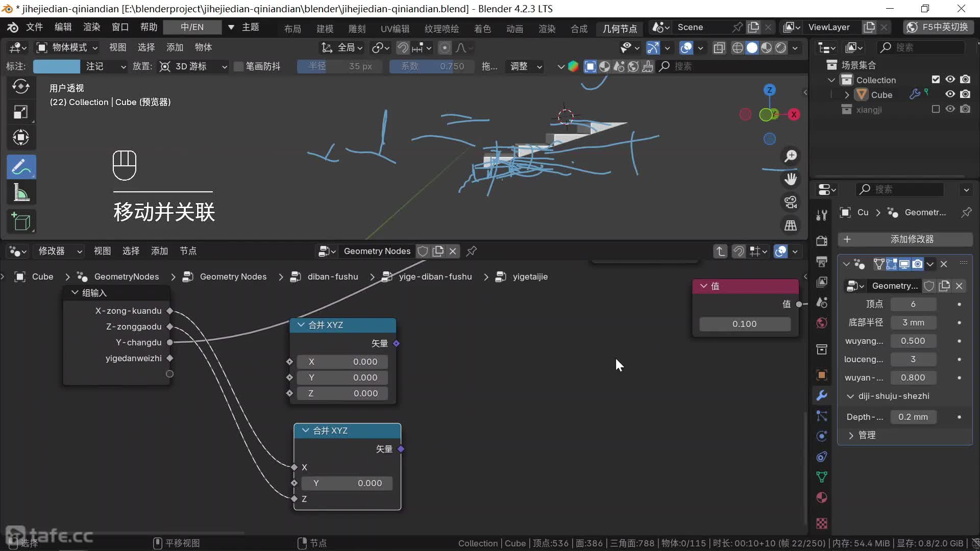Expand the 管理 panel in modifier
This screenshot has width=980, height=551.
[x=851, y=435]
